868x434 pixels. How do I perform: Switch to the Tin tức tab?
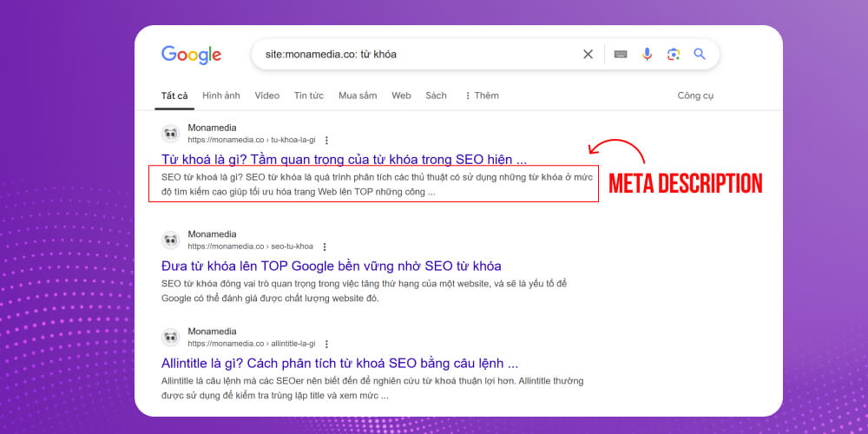pos(309,95)
